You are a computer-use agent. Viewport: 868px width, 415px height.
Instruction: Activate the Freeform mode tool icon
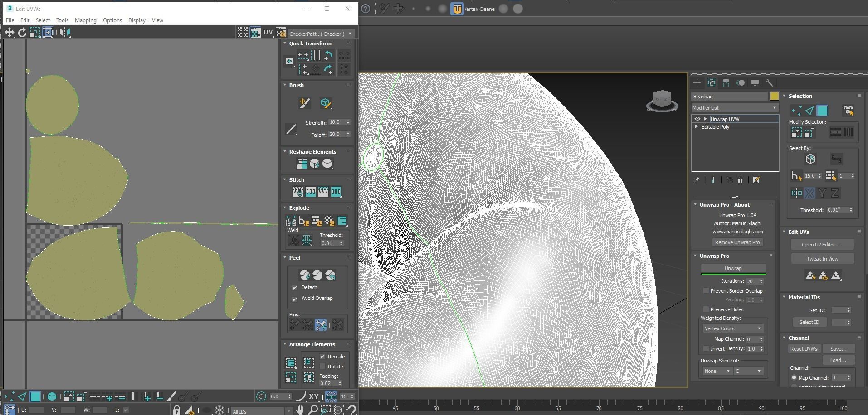pos(48,32)
